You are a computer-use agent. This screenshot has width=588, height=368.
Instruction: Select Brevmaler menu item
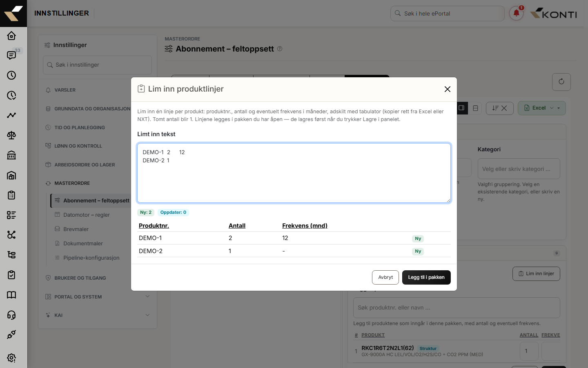pyautogui.click(x=76, y=229)
